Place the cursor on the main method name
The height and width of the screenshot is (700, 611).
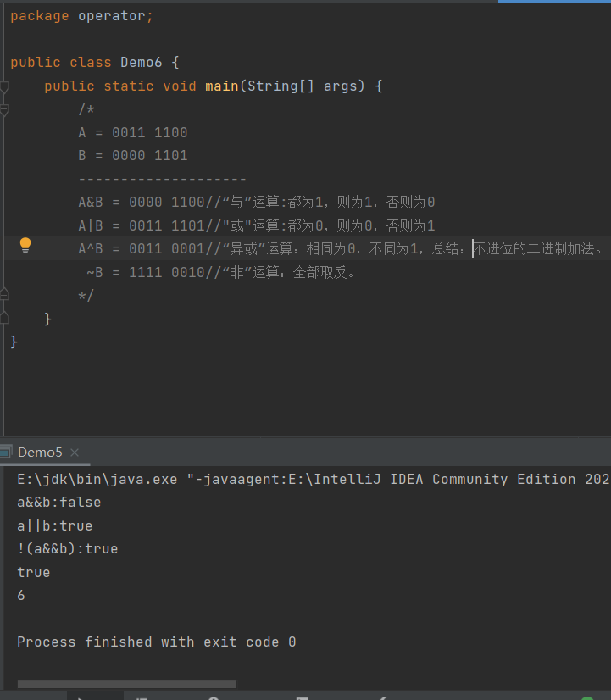click(x=222, y=86)
